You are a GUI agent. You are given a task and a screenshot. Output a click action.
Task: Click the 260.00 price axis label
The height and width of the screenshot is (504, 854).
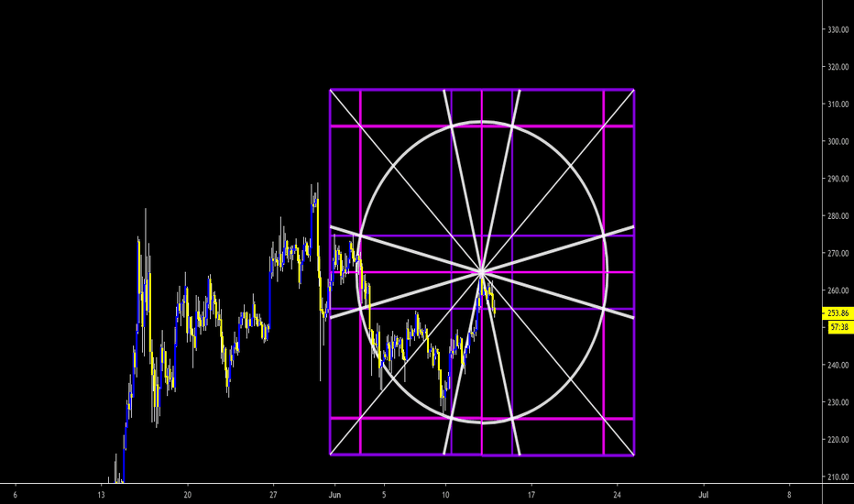pyautogui.click(x=838, y=291)
